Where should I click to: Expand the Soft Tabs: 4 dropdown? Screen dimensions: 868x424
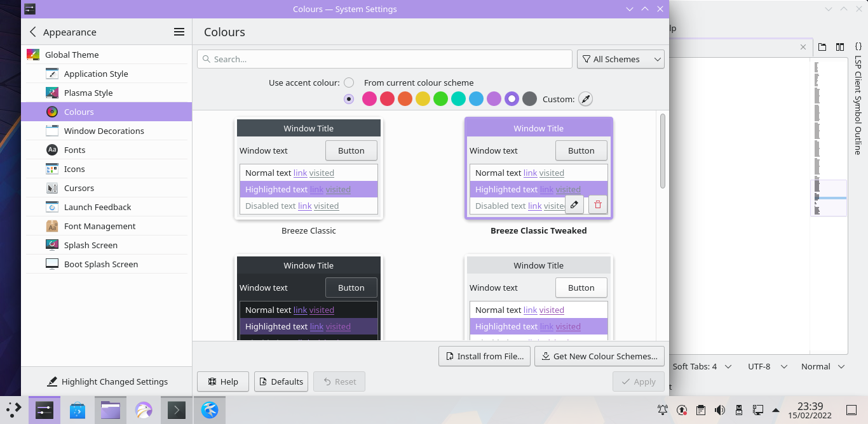[x=702, y=366]
